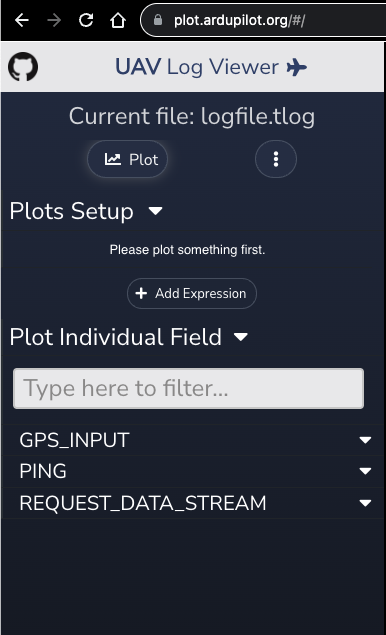Image resolution: width=386 pixels, height=635 pixels.
Task: Go to the browser home icon
Action: [118, 20]
